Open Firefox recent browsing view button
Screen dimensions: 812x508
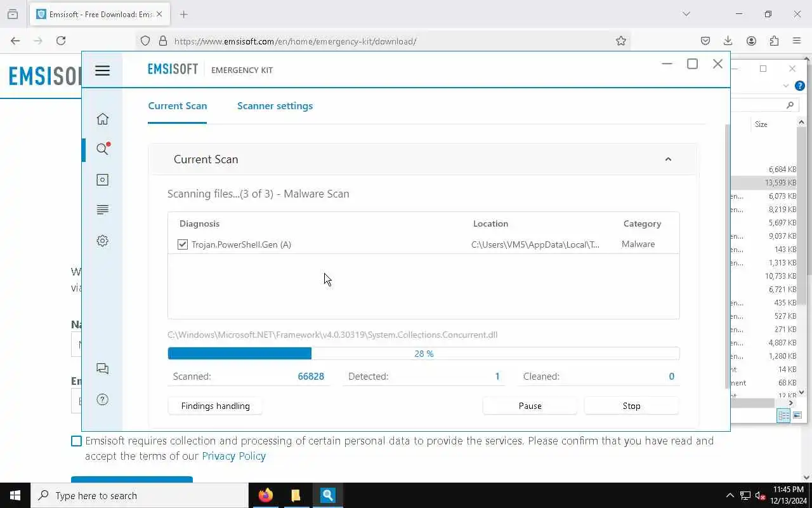[x=13, y=14]
